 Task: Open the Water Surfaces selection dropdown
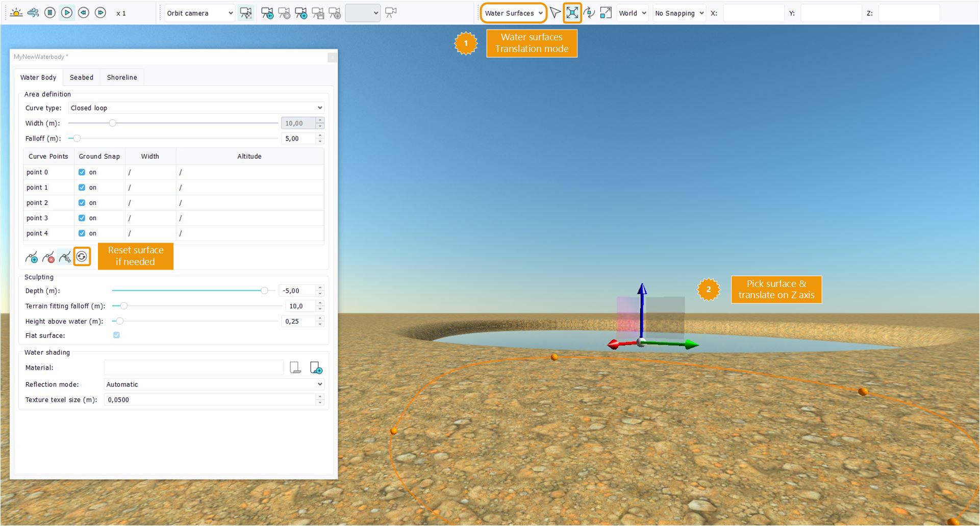coord(513,13)
